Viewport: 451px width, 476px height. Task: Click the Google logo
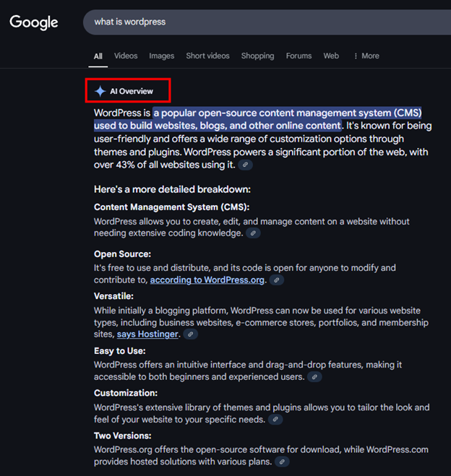(34, 22)
